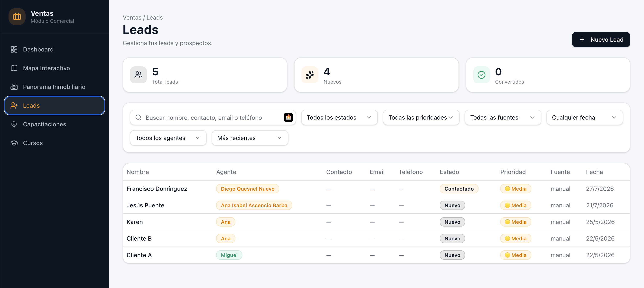
Task: Click the Convertidos stat card
Action: tap(548, 75)
